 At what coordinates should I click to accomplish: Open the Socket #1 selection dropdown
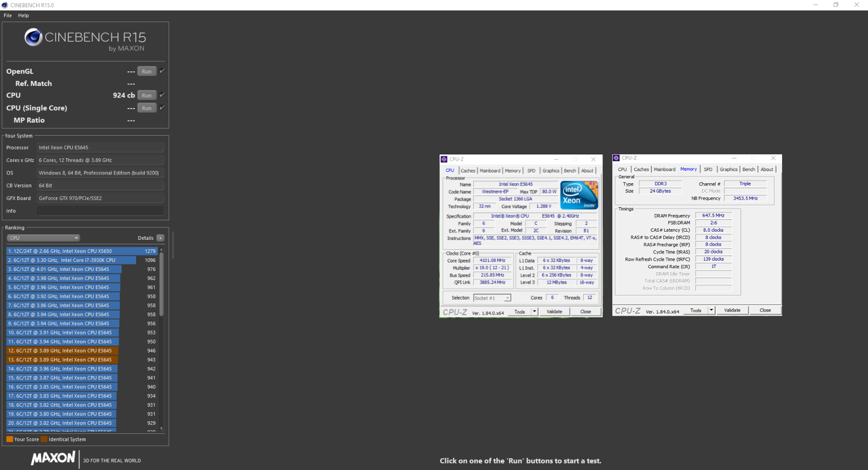[x=492, y=298]
